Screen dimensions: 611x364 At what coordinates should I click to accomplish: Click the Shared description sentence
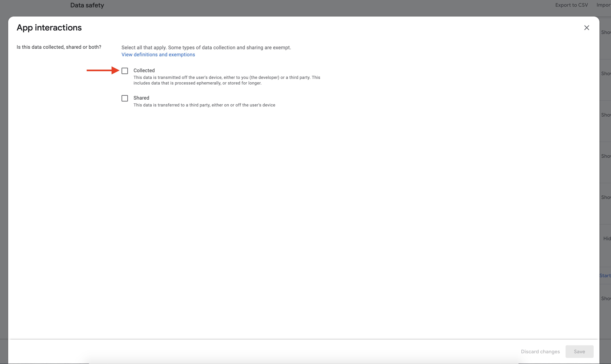pos(204,105)
